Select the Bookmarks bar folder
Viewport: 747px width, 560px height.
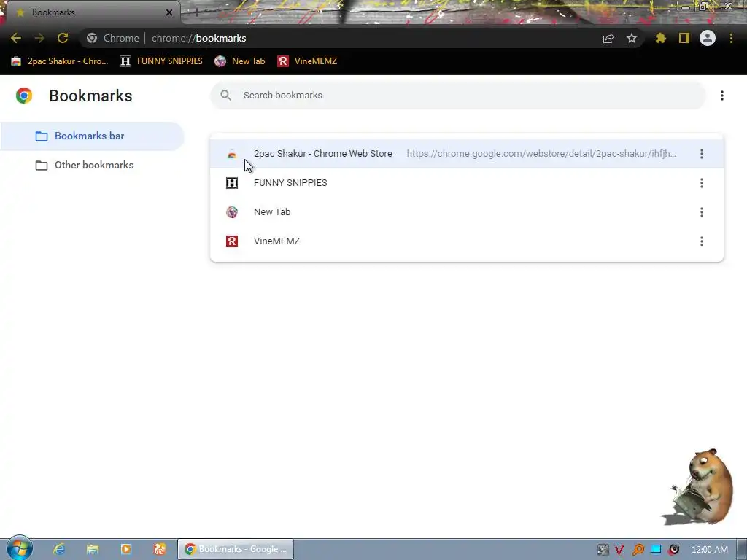click(93, 136)
